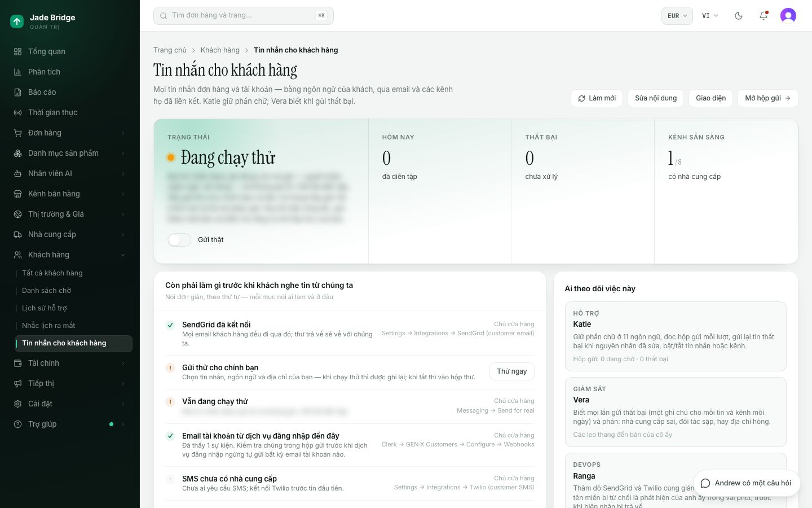Click the Cài đặt gear icon
Image resolution: width=812 pixels, height=508 pixels.
(x=17, y=404)
